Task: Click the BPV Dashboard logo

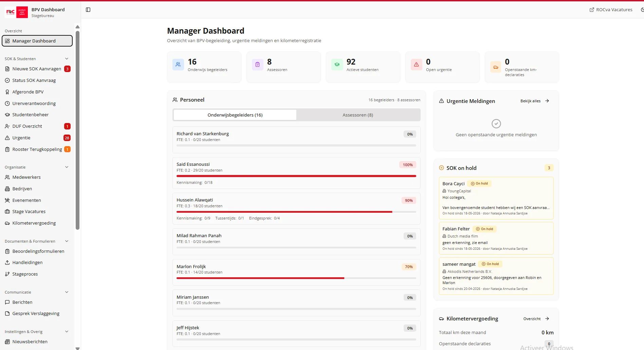Action: coord(16,12)
